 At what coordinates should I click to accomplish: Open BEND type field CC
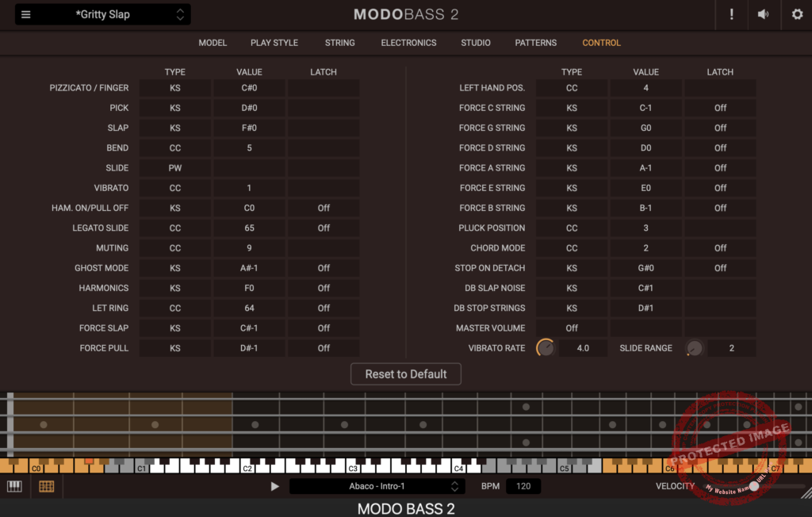[x=175, y=148]
